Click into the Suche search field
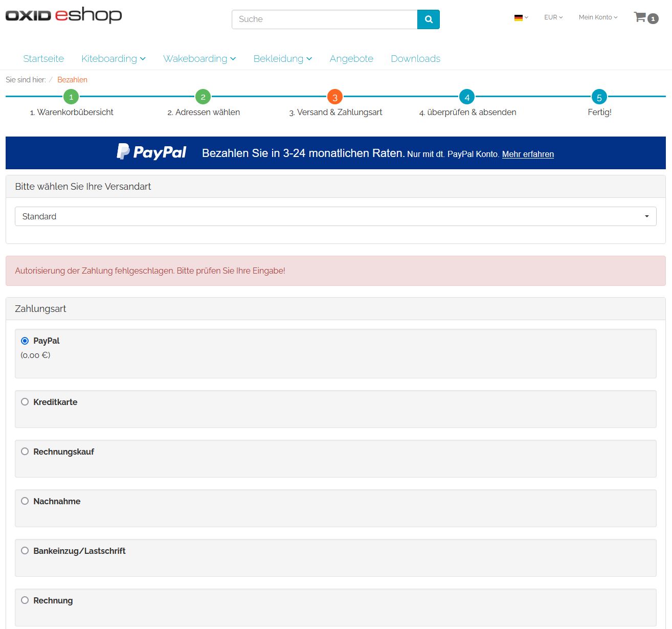This screenshot has height=629, width=672. click(x=324, y=19)
